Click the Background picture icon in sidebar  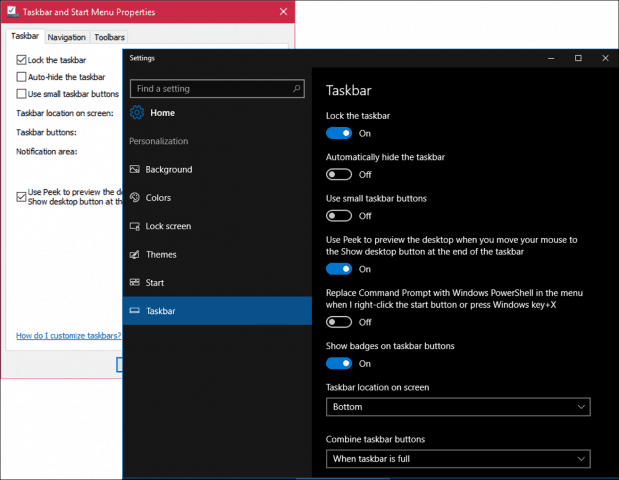pyautogui.click(x=135, y=169)
